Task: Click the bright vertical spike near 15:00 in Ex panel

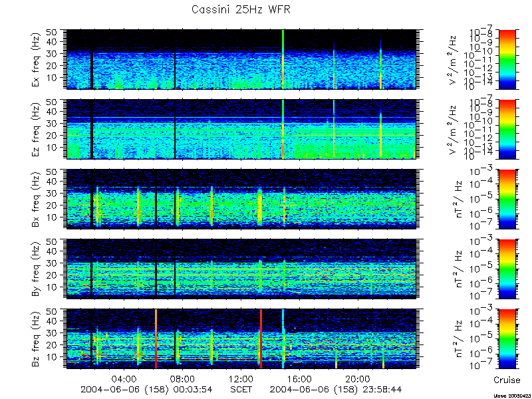Action: [x=283, y=59]
